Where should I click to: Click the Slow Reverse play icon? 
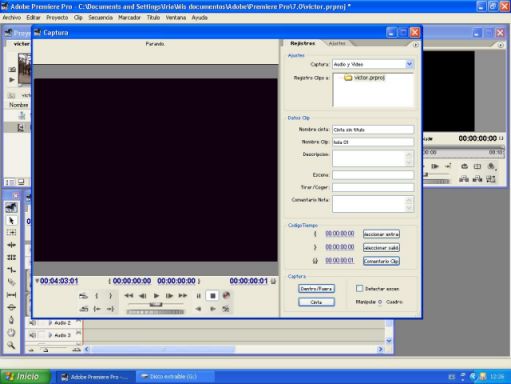[x=199, y=309]
